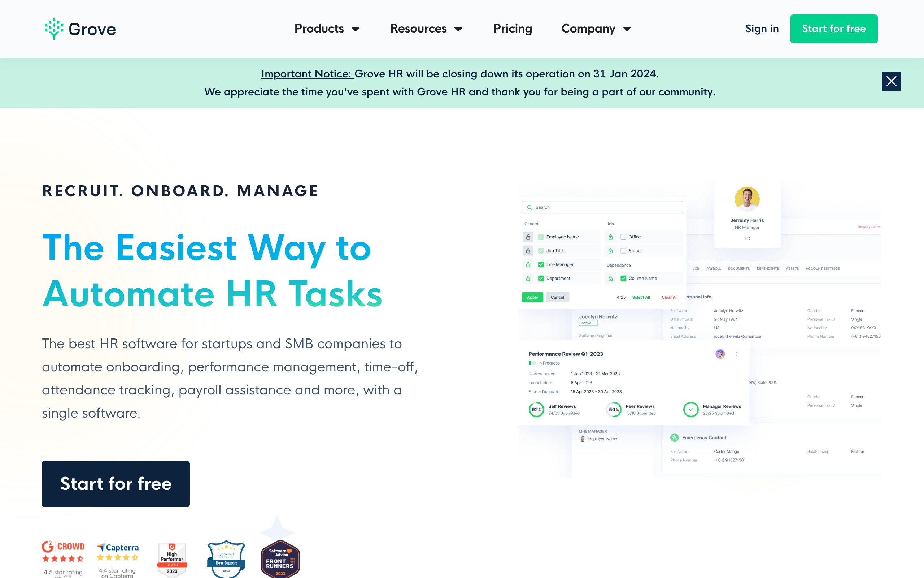
Task: Open the DOCUMENTS profile tab
Action: point(738,269)
